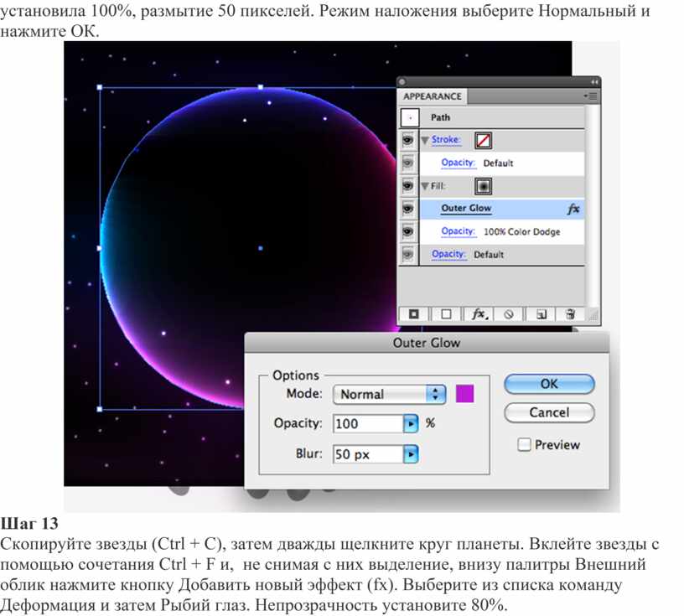
Task: Click the top-middle bounding box handle
Action: click(261, 87)
